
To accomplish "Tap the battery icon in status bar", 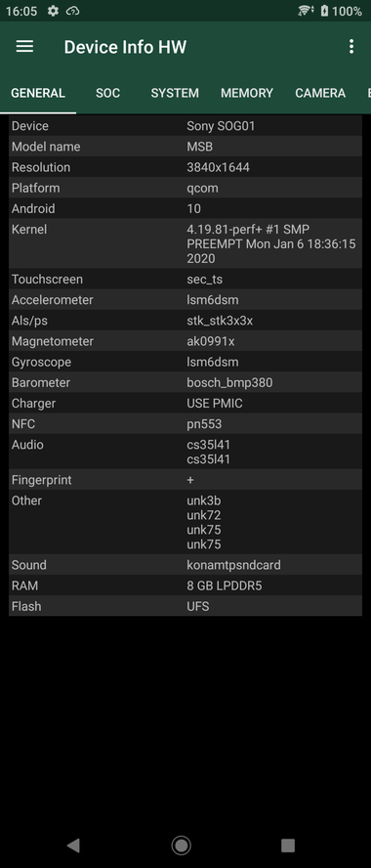I will [x=324, y=11].
